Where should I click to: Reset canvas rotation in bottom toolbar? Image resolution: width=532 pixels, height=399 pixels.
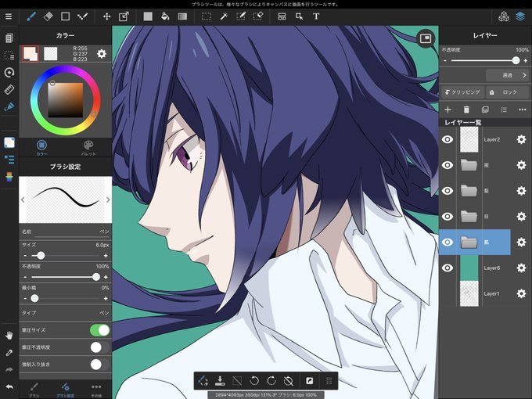coord(288,381)
